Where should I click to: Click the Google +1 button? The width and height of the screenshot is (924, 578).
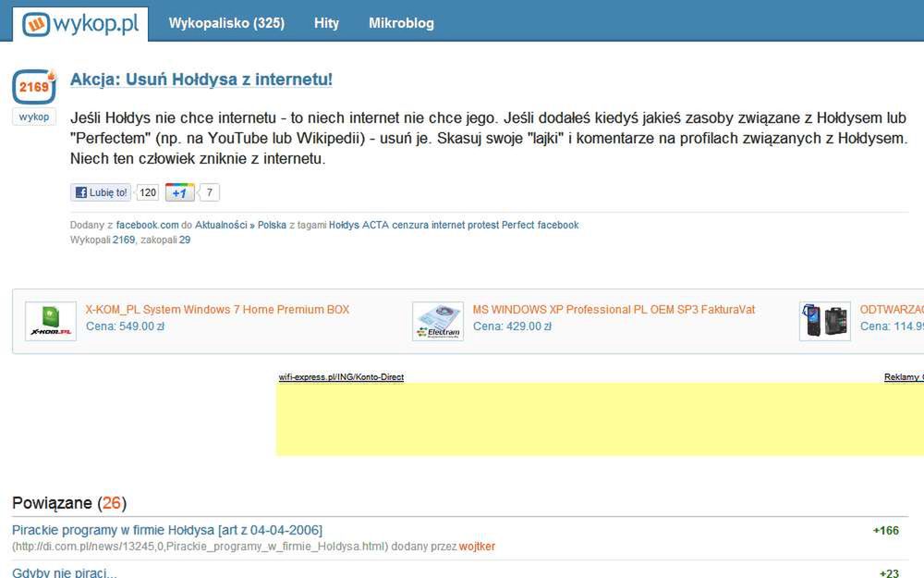[x=180, y=192]
